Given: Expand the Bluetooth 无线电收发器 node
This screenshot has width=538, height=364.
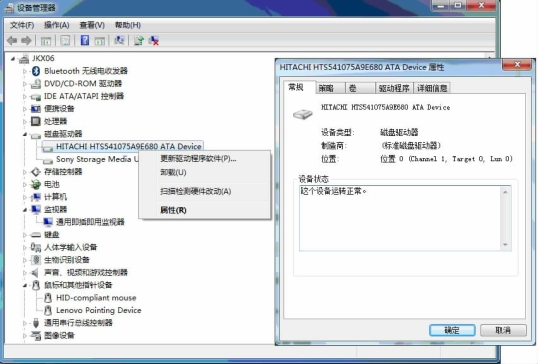Looking at the screenshot, I should [x=25, y=71].
